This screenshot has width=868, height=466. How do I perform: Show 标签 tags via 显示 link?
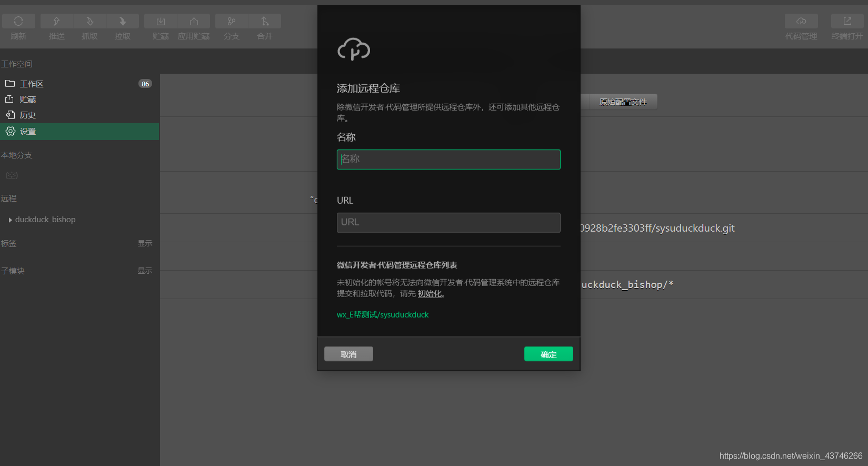click(x=145, y=243)
